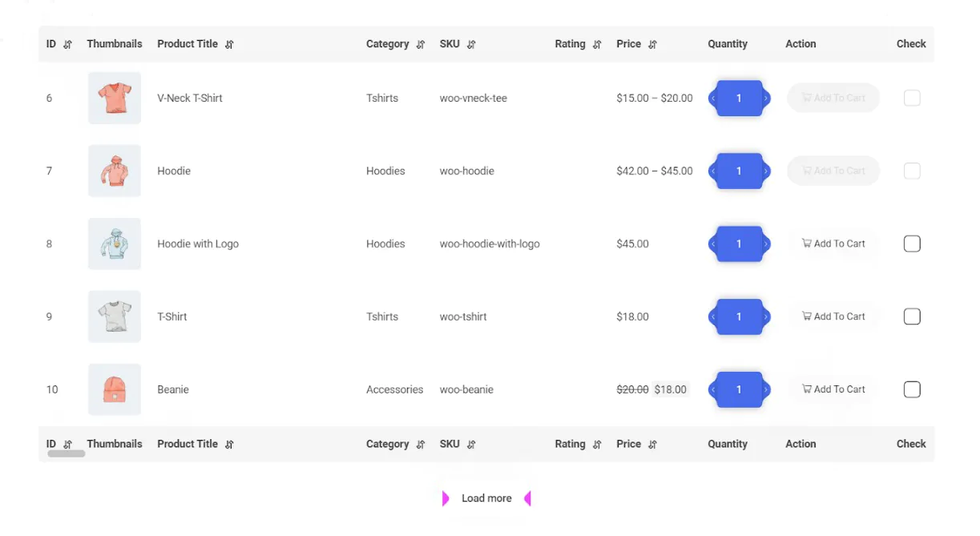Image resolution: width=980 pixels, height=536 pixels.
Task: Click the Price header in the footer row
Action: click(629, 444)
